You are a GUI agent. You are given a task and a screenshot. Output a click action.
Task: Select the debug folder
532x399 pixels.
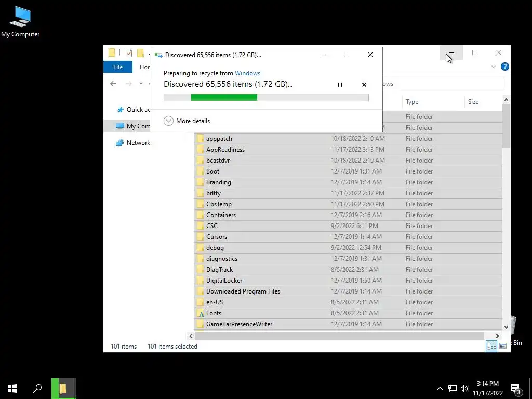[348, 247]
